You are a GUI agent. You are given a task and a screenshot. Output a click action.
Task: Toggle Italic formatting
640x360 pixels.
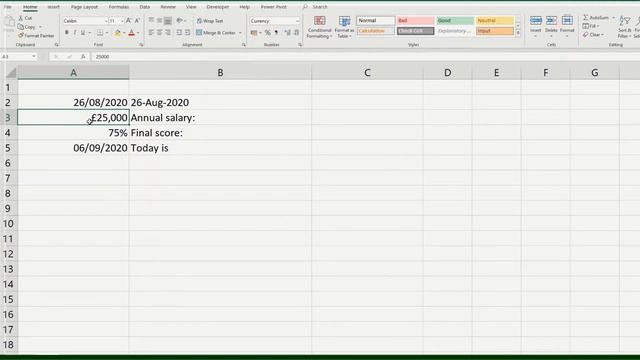pos(75,33)
